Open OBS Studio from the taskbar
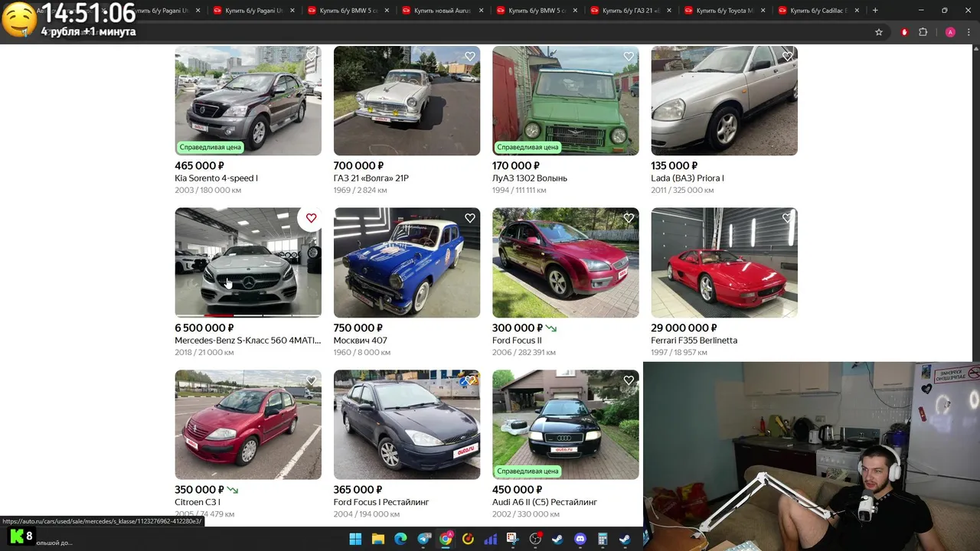The width and height of the screenshot is (980, 551). [535, 539]
